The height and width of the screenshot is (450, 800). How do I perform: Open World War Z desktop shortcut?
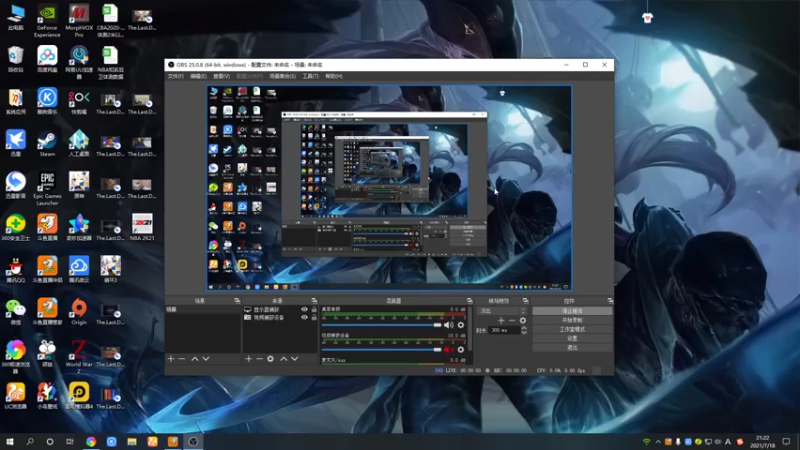tap(79, 357)
